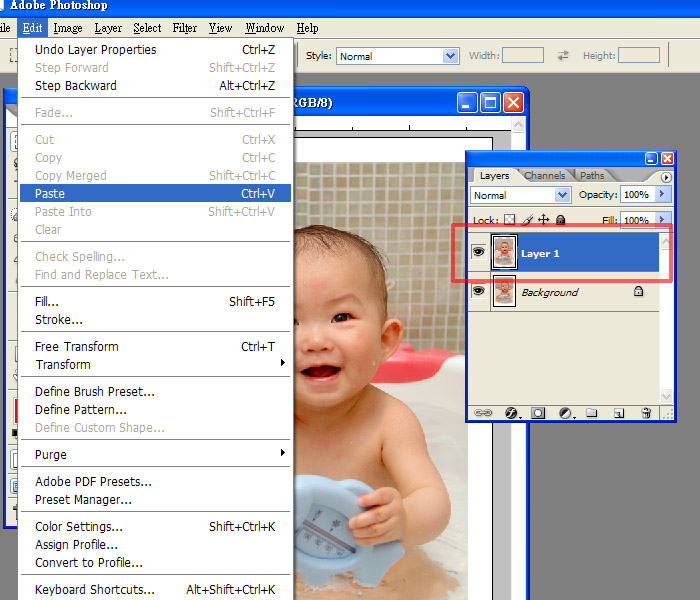Image resolution: width=700 pixels, height=600 pixels.
Task: Open the layer blend mode dropdown
Action: [520, 195]
